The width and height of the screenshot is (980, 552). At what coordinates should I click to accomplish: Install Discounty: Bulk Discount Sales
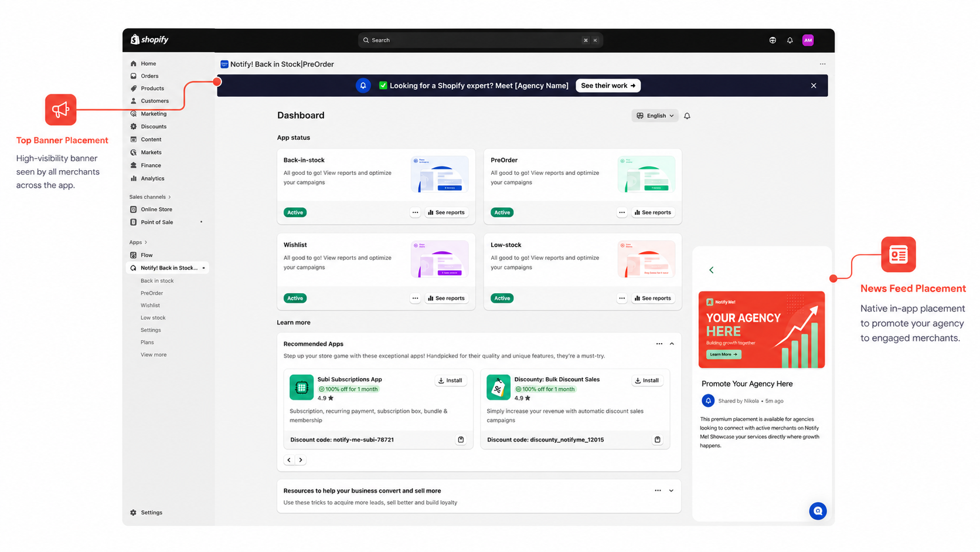647,381
